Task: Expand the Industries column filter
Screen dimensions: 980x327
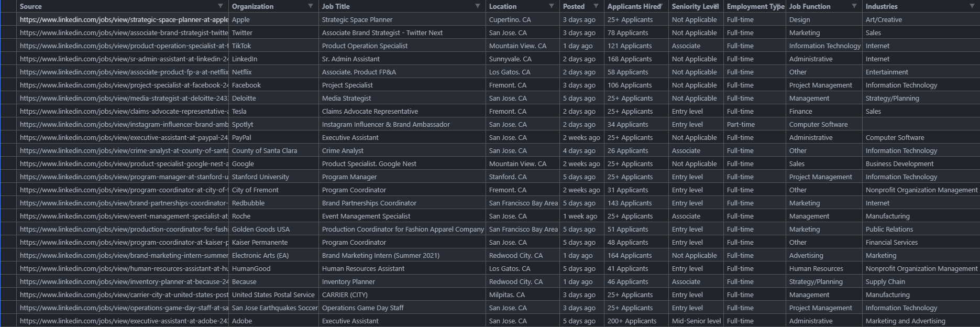Action: pyautogui.click(x=972, y=6)
